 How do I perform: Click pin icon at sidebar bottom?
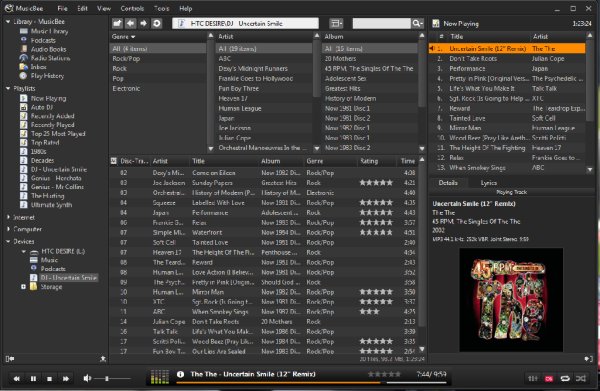tap(103, 358)
